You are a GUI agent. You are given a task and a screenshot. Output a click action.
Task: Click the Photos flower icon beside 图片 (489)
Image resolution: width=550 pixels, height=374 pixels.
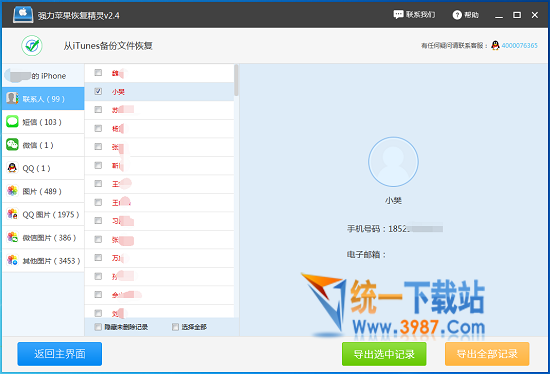click(12, 191)
